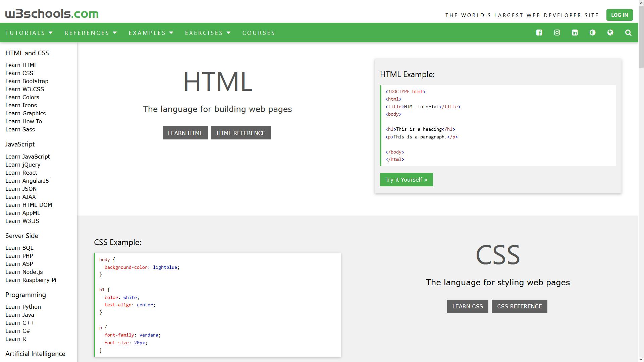Open the search icon in navbar
Screen dimensions: 644x362
coord(628,33)
